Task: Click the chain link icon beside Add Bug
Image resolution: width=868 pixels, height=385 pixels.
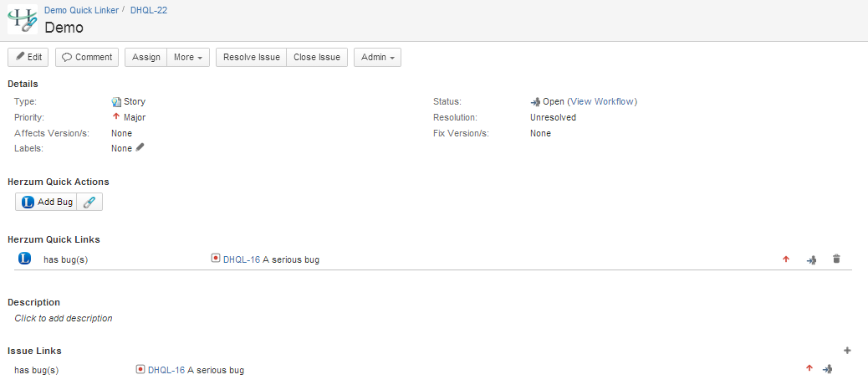Action: 89,202
